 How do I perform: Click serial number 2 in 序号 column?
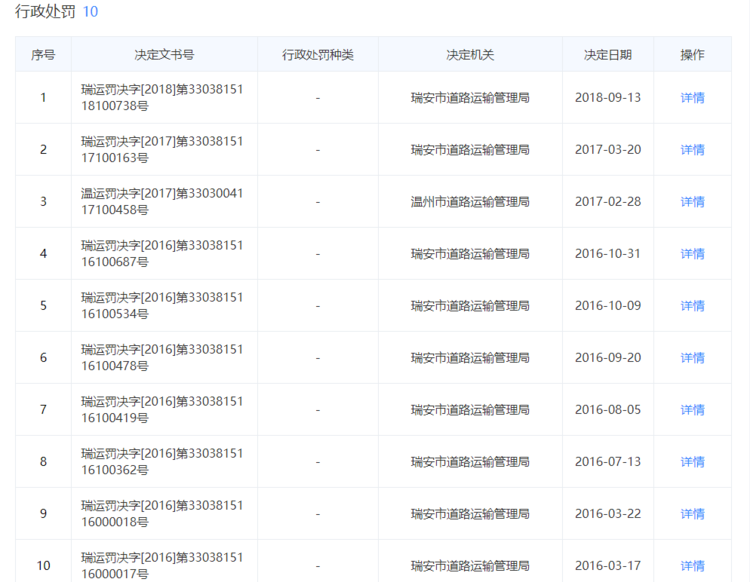coord(43,150)
